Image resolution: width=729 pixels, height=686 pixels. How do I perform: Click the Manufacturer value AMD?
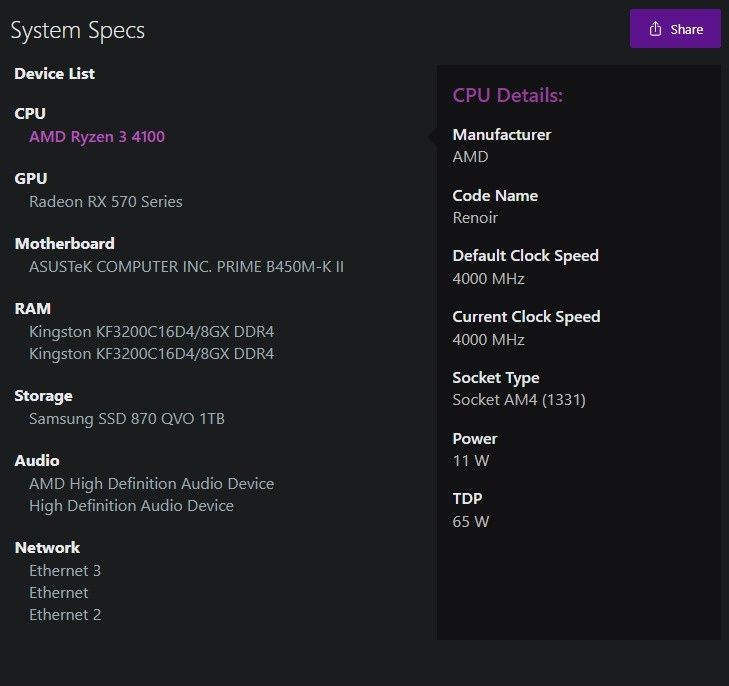point(471,157)
